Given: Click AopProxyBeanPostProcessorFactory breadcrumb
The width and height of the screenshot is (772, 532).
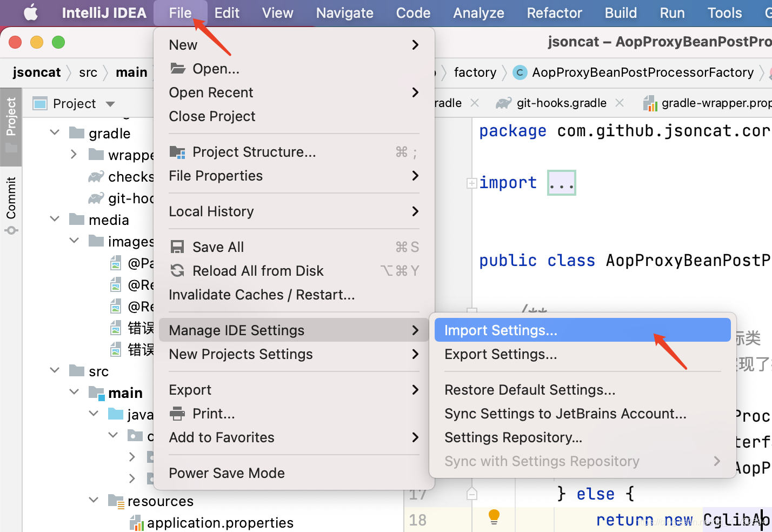Looking at the screenshot, I should (643, 72).
